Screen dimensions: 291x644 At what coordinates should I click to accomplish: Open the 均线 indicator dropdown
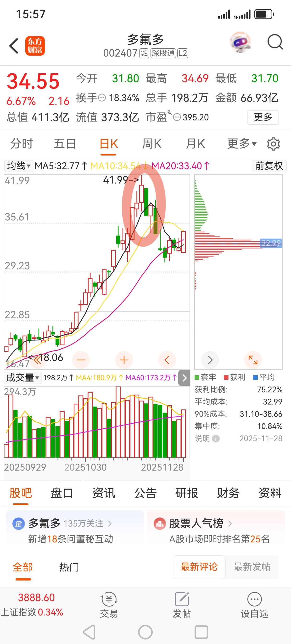point(18,166)
